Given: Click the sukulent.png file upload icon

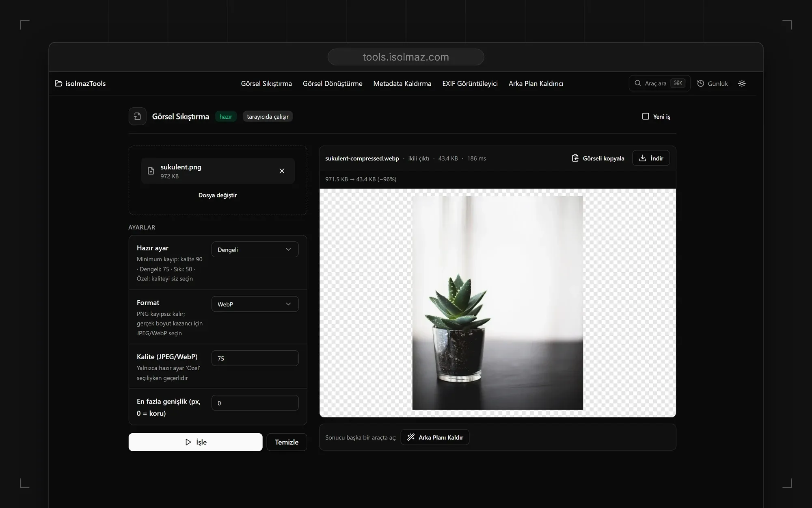Looking at the screenshot, I should pos(151,171).
